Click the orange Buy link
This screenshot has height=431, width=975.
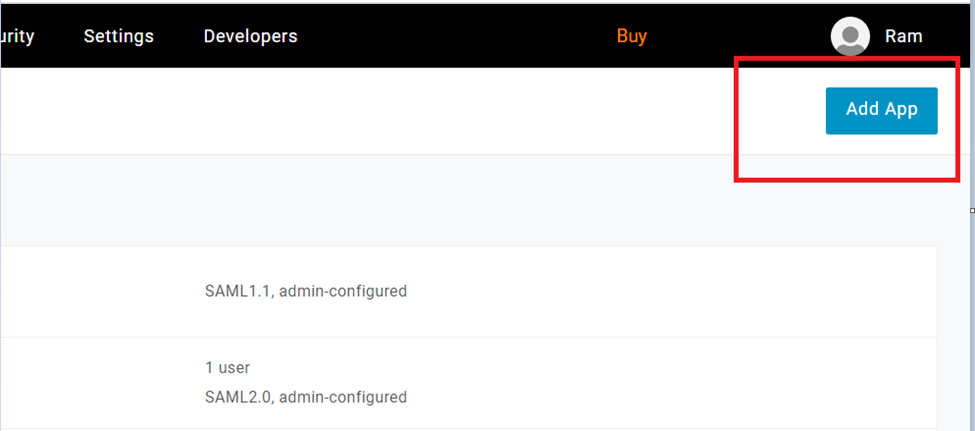[x=631, y=37]
